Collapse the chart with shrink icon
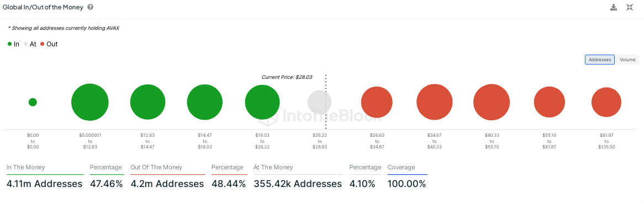Screen dimensions: 644x203 pyautogui.click(x=630, y=7)
